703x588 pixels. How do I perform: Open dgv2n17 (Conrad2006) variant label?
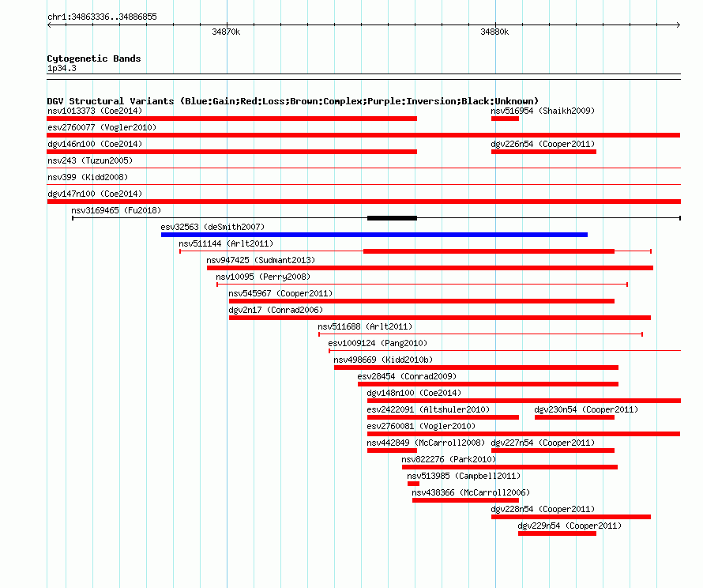pyautogui.click(x=276, y=310)
